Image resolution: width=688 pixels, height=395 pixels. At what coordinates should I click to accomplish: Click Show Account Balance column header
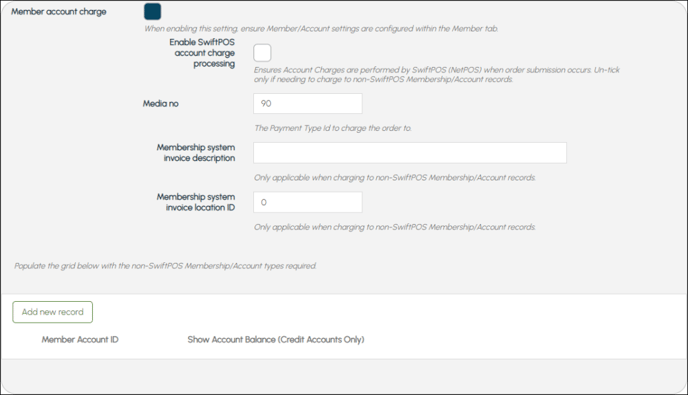276,340
